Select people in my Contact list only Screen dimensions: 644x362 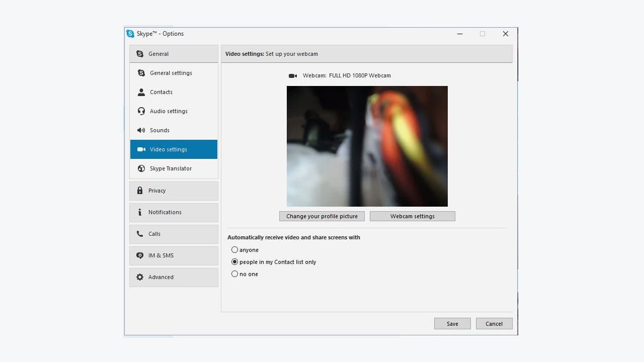tap(234, 261)
